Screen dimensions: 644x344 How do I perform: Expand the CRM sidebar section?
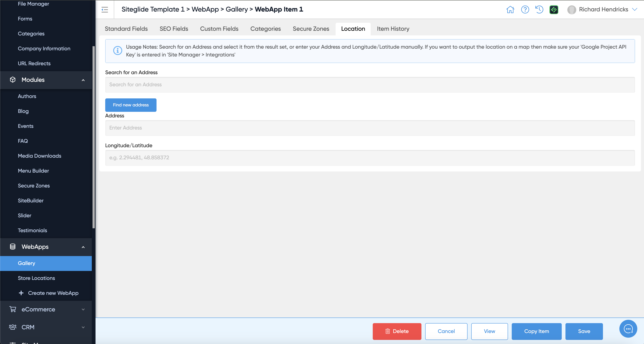83,327
